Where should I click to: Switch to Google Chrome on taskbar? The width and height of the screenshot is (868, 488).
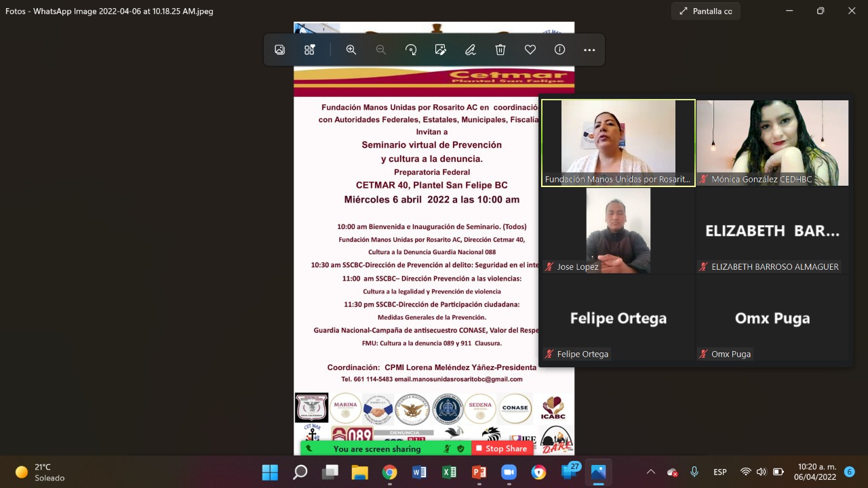tap(389, 472)
